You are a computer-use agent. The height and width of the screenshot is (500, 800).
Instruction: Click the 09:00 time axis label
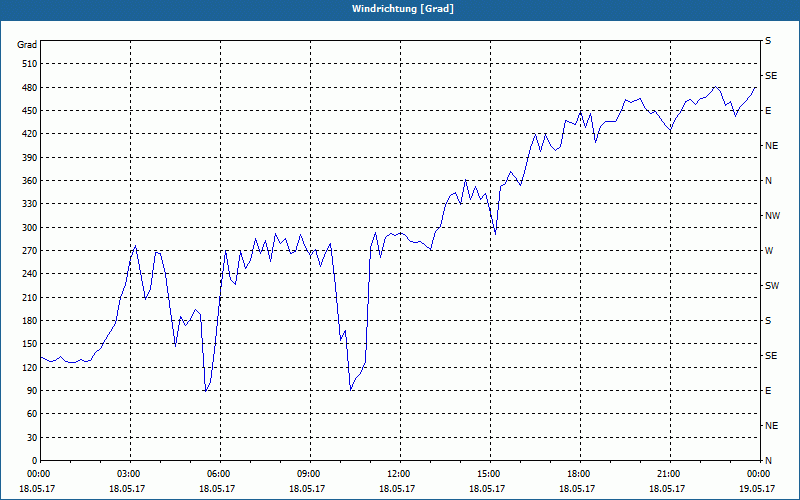tap(310, 473)
